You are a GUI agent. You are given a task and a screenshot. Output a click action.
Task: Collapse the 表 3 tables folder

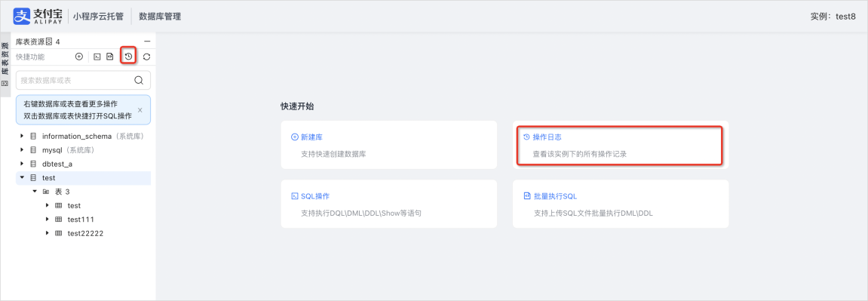pos(35,192)
